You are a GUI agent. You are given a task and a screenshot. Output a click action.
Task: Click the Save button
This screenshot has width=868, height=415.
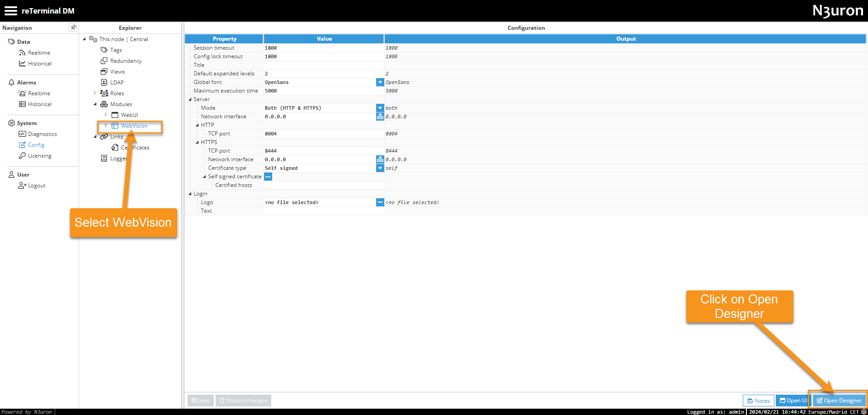(201, 401)
